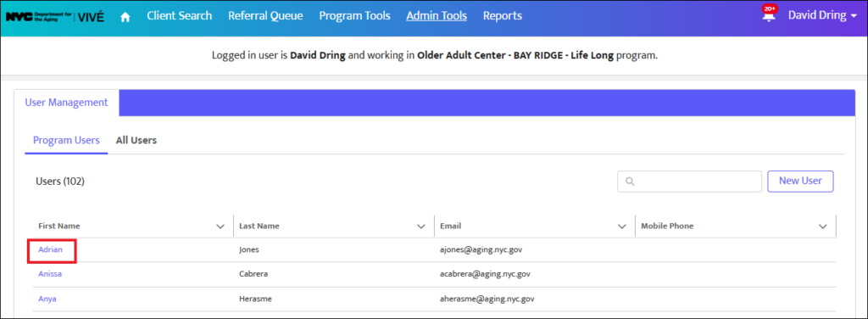Expand the Mobile Phone column menu
Image resolution: width=868 pixels, height=319 pixels.
[822, 227]
